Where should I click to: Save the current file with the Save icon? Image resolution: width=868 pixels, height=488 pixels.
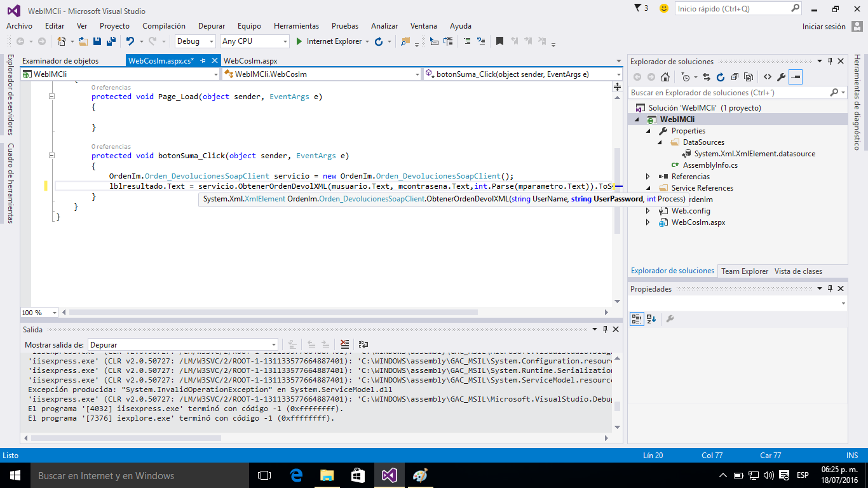(97, 41)
